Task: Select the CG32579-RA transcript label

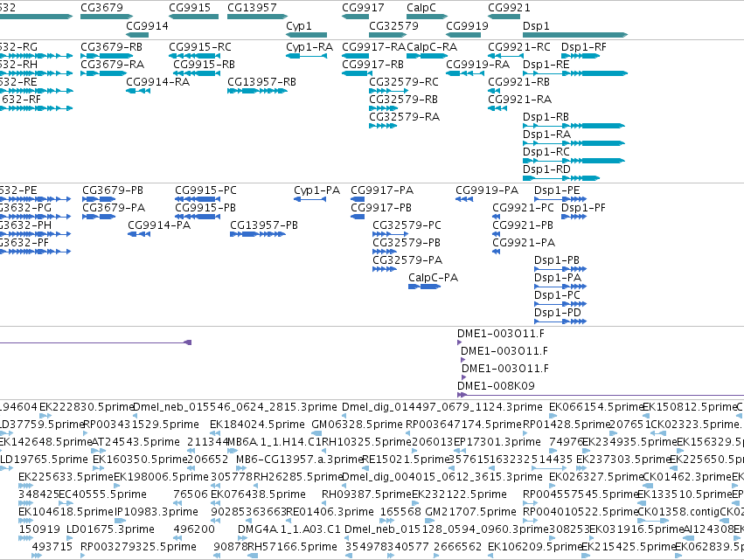Action: pyautogui.click(x=404, y=117)
